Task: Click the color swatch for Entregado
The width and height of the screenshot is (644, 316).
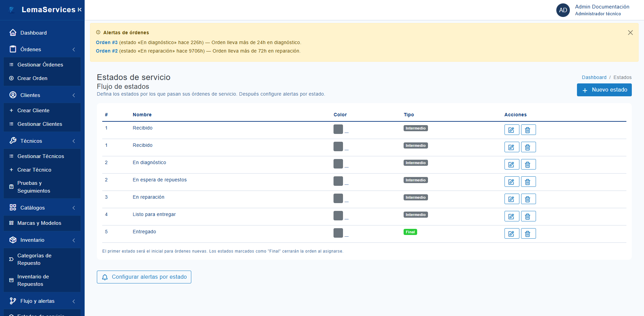Action: (x=338, y=233)
